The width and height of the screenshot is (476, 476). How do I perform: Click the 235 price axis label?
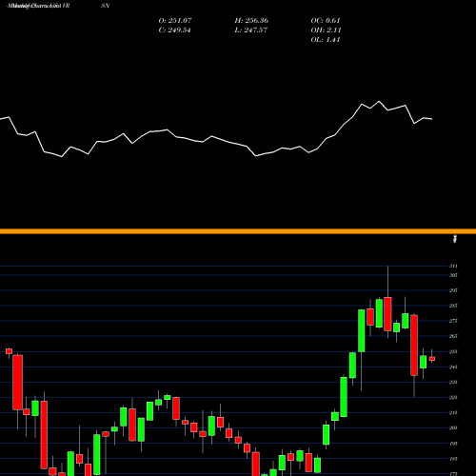[453, 382]
